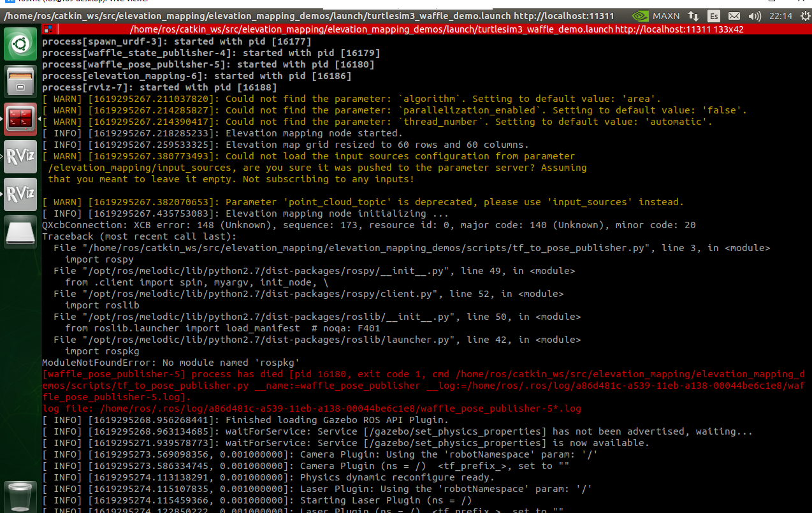Image resolution: width=812 pixels, height=513 pixels.
Task: Click 'Camera Plugin: Using the robotNamespace' line
Action: [x=320, y=454]
